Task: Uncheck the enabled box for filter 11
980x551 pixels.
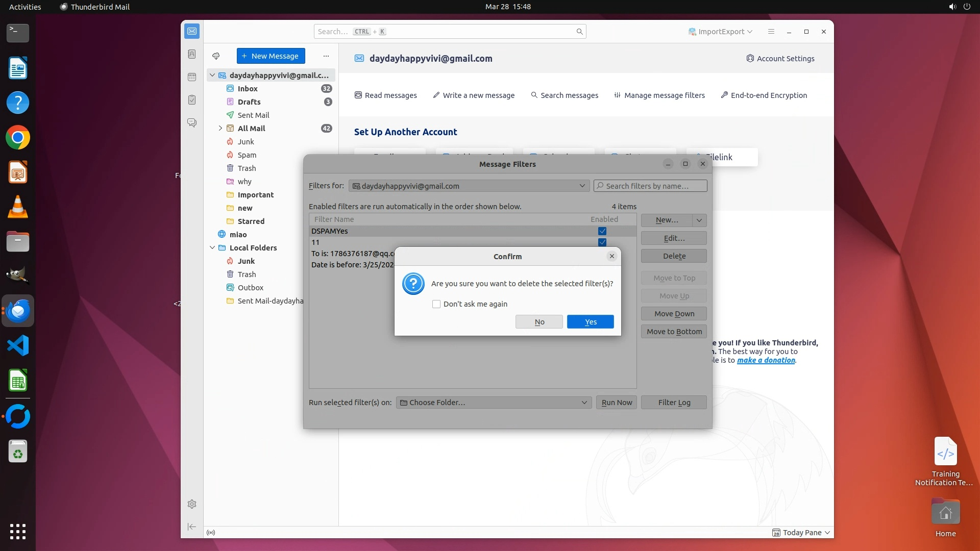Action: click(602, 242)
